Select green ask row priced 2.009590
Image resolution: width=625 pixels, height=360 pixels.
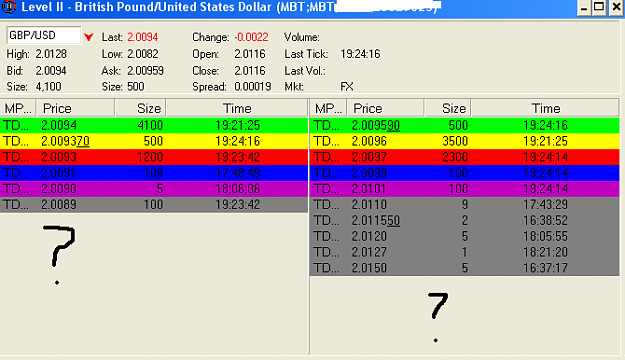coord(465,125)
